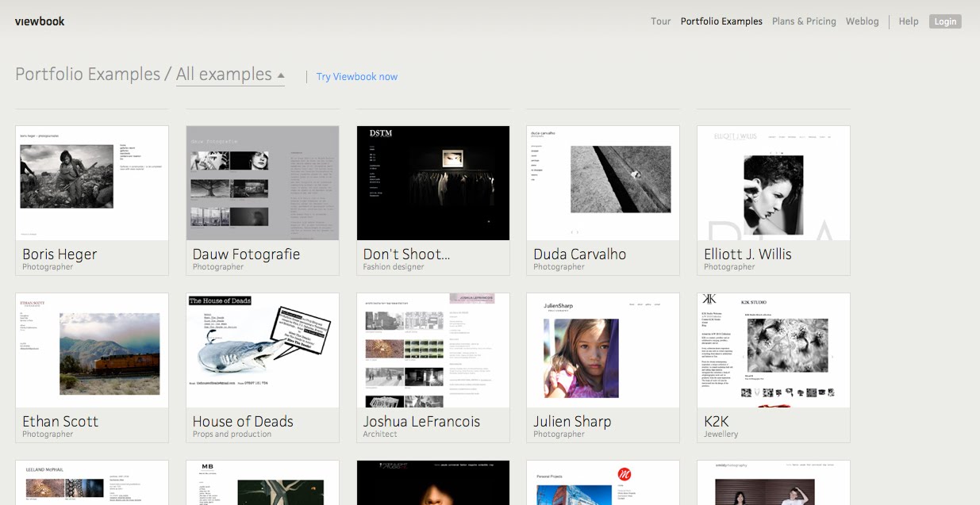Image resolution: width=980 pixels, height=505 pixels.
Task: Click the Elliott J. Willis name link
Action: (x=747, y=254)
